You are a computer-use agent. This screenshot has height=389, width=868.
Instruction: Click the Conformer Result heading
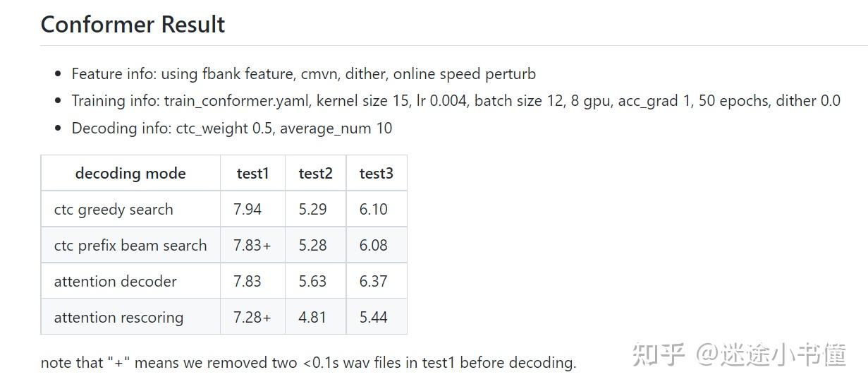pyautogui.click(x=133, y=25)
